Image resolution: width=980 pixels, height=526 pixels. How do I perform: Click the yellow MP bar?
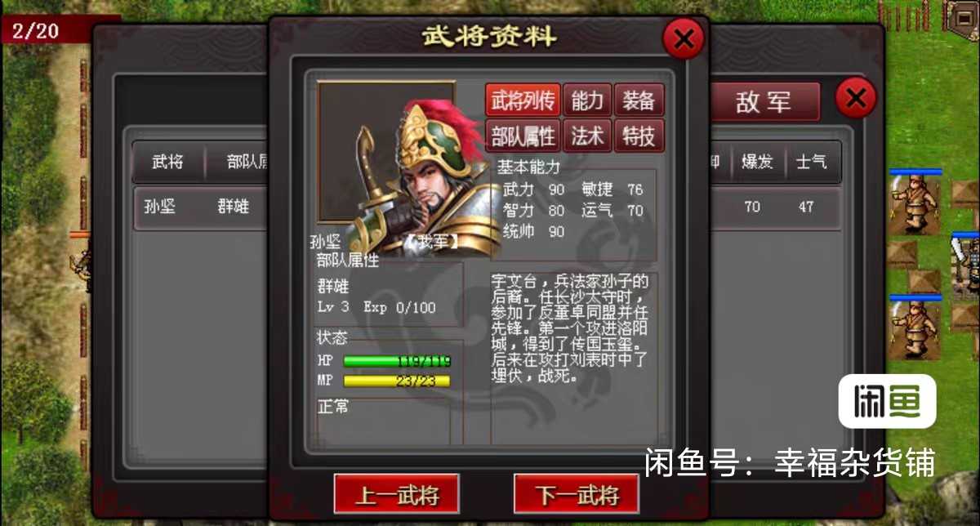397,381
